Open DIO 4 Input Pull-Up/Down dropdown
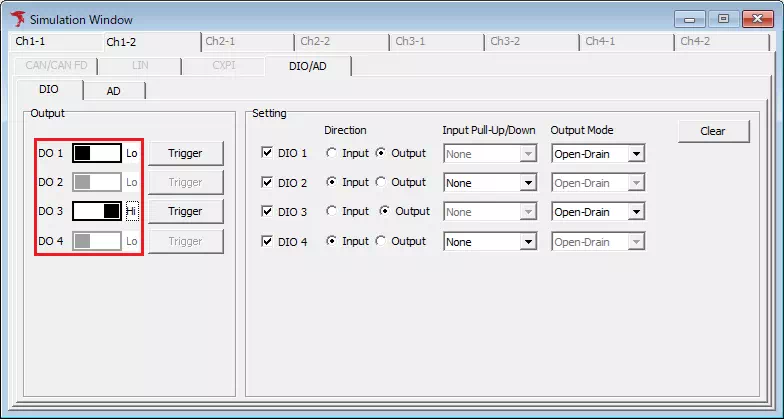The height and width of the screenshot is (419, 784). point(528,241)
